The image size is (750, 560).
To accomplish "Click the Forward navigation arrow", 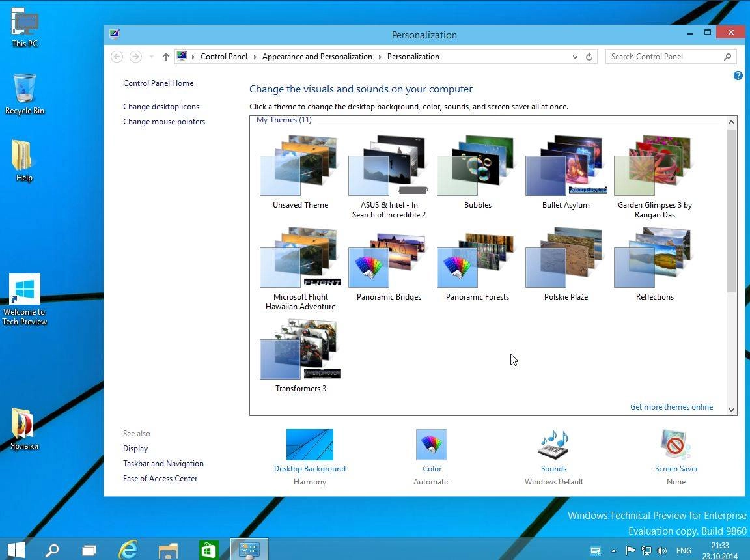I will point(136,57).
